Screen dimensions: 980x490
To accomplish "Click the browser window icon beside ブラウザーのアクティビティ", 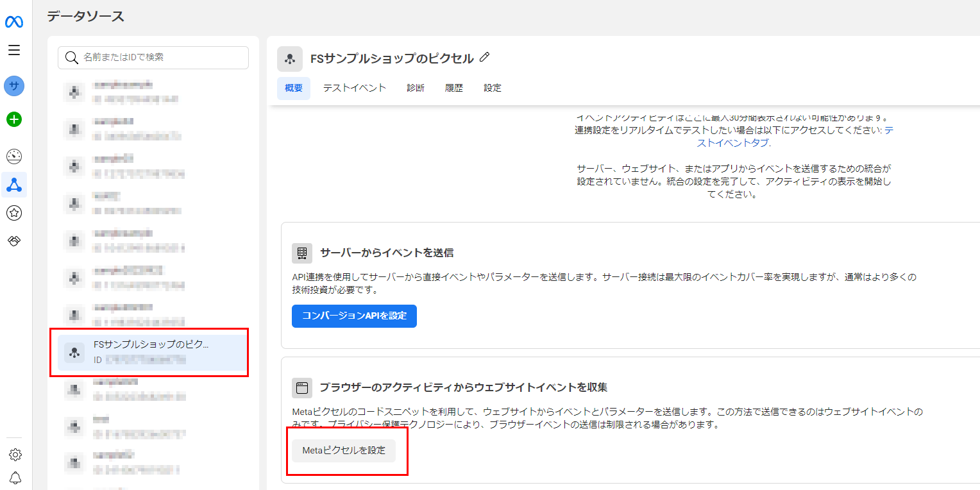I will [x=302, y=388].
